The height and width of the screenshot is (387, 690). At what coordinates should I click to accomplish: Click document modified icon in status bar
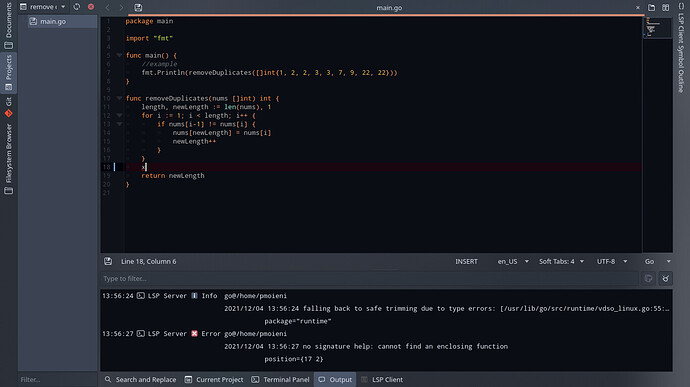point(108,261)
